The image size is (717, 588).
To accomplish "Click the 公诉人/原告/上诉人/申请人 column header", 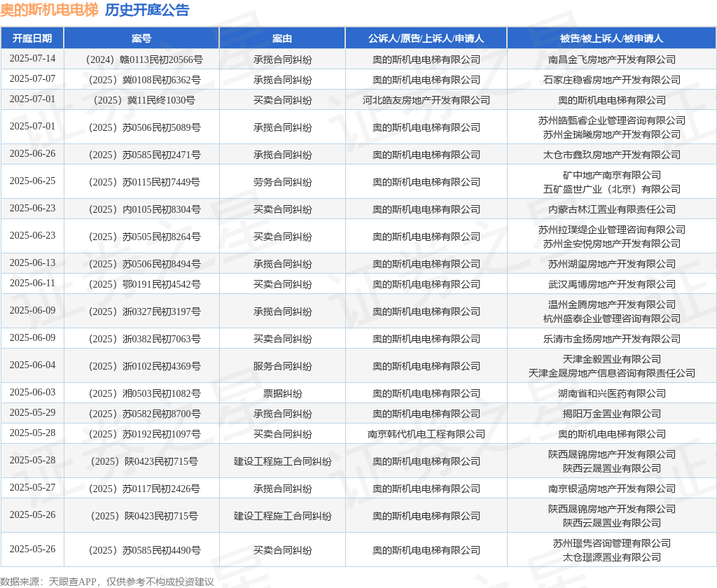I will 426,38.
